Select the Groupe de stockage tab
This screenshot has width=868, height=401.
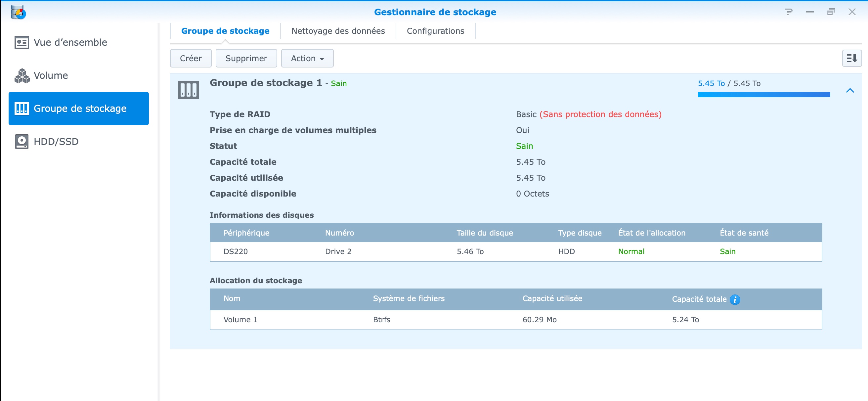(225, 31)
